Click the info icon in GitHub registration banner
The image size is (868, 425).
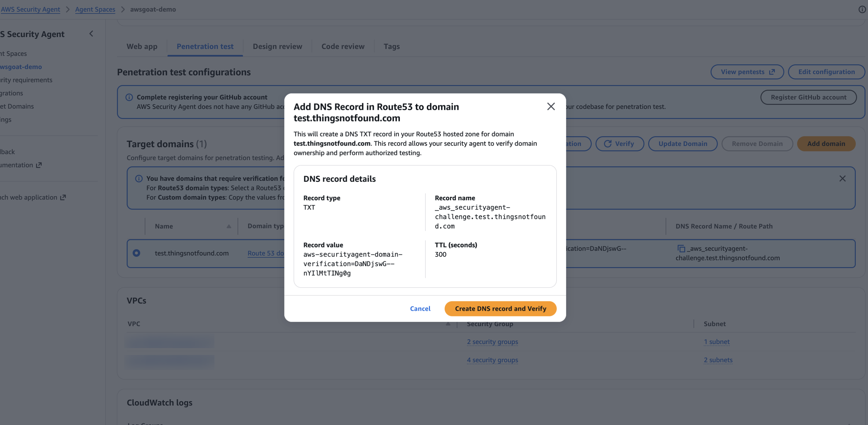point(130,97)
